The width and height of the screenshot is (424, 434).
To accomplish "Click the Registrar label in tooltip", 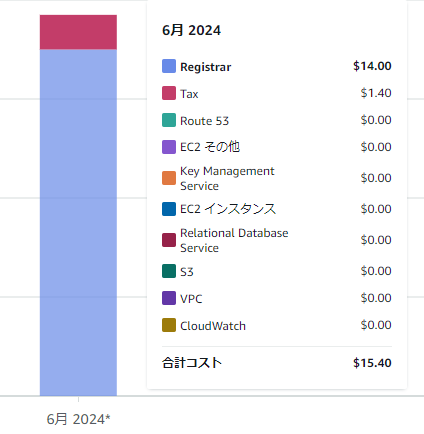I will [206, 67].
